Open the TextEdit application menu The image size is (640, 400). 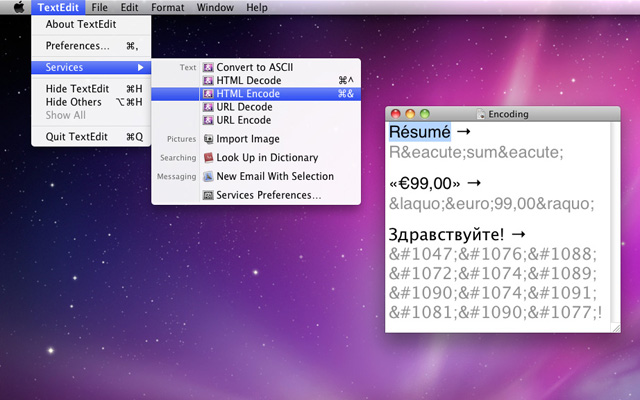click(x=58, y=7)
